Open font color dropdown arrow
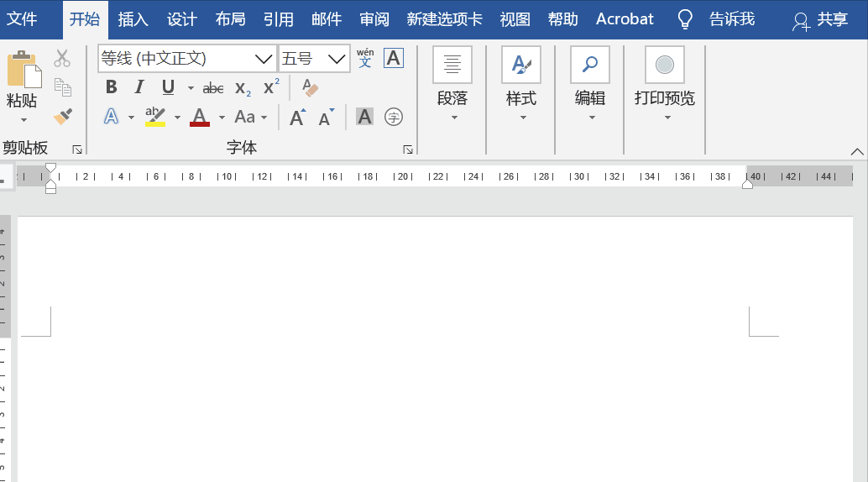This screenshot has width=868, height=482. 222,118
